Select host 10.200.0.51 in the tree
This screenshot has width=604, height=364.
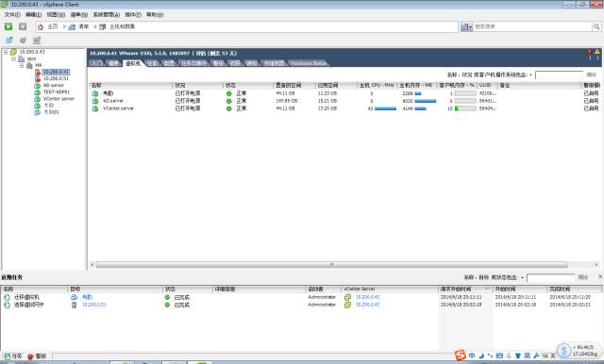[x=56, y=78]
